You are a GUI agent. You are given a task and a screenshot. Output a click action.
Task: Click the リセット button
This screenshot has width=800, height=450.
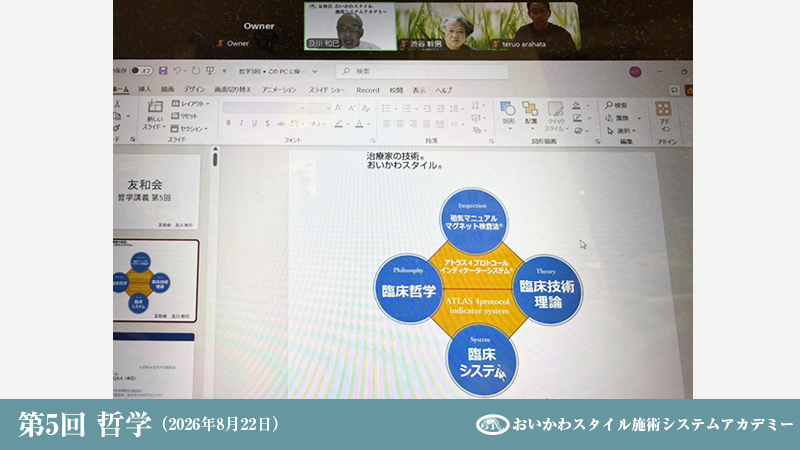(x=185, y=116)
